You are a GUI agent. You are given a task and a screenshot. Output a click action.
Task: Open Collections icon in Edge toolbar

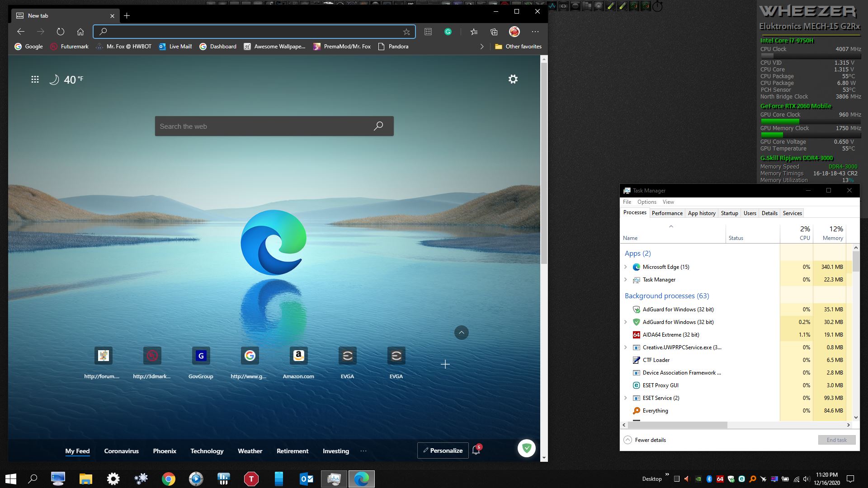point(494,32)
